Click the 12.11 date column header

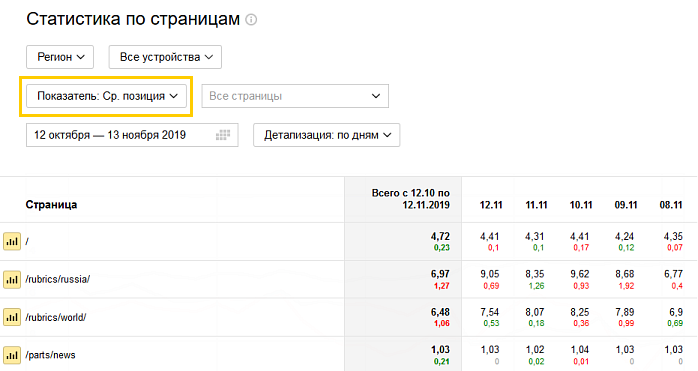(491, 205)
